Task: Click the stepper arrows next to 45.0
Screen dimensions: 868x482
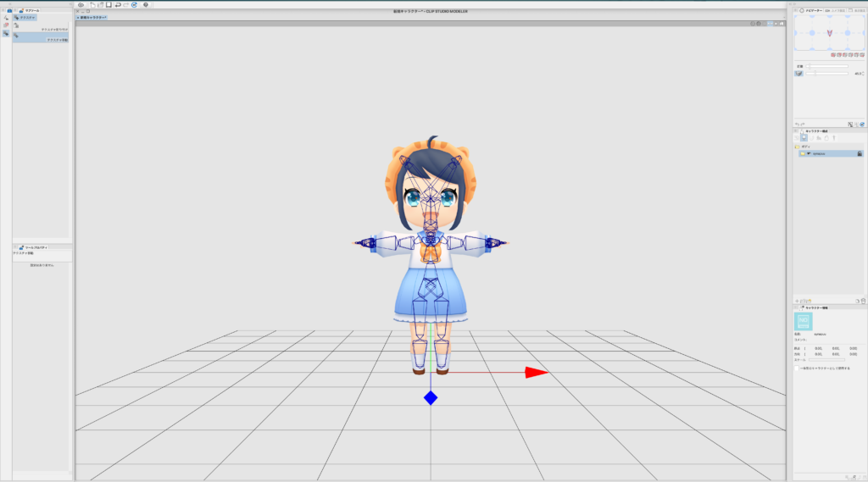Action: coord(863,74)
